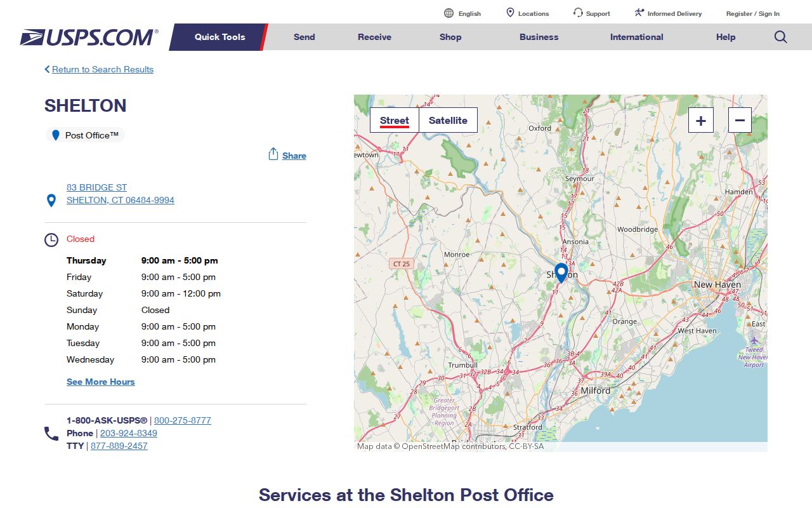Click the clock hours icon
The image size is (812, 508).
51,240
